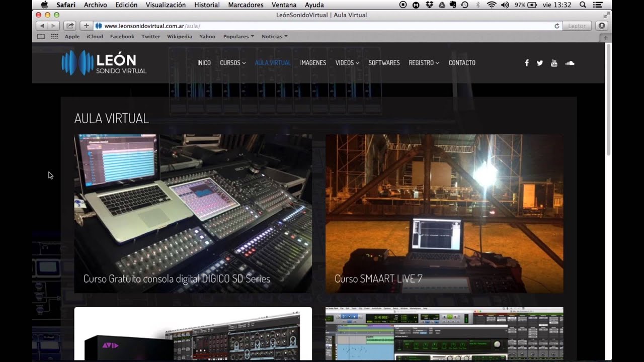This screenshot has width=644, height=362.
Task: Click the battery status icon
Action: click(x=532, y=5)
